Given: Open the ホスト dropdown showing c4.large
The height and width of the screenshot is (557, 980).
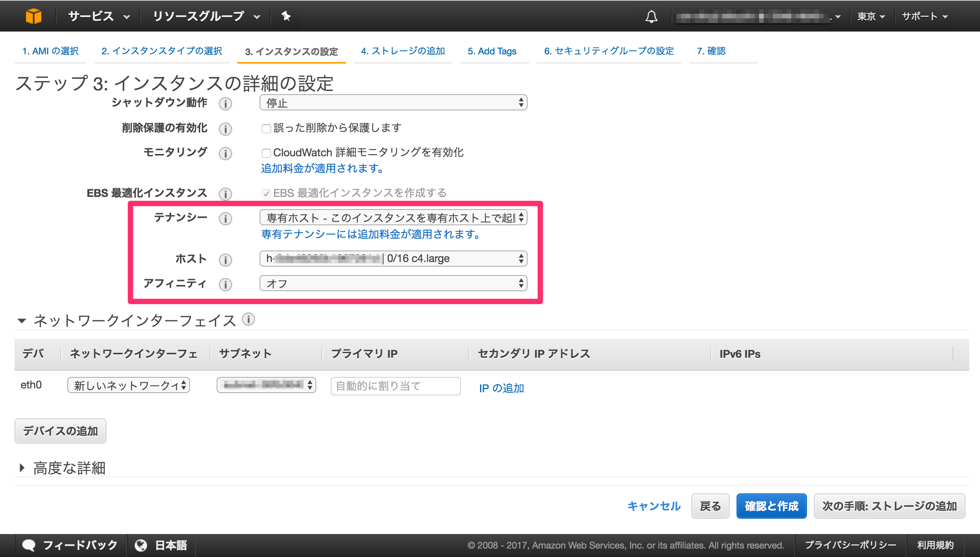Looking at the screenshot, I should click(393, 259).
